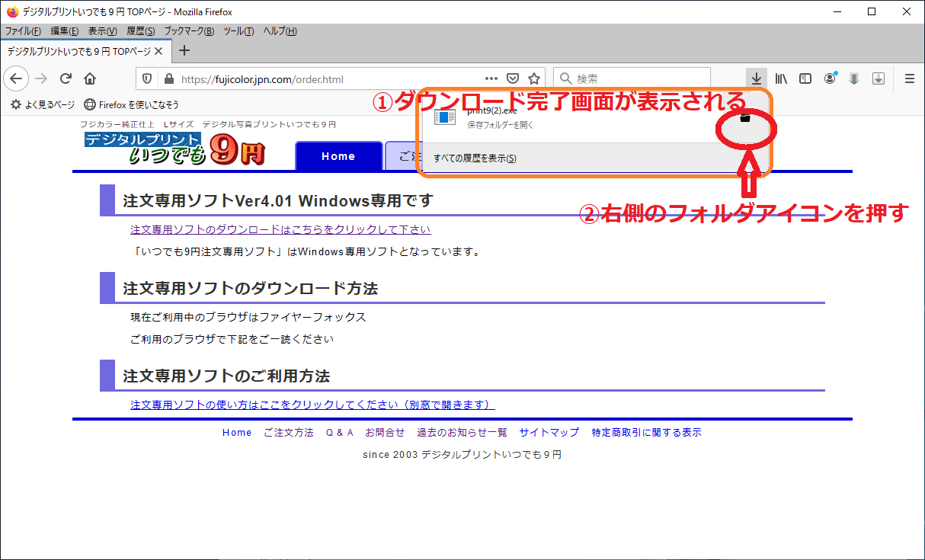Expand page actions three-dot menu in URL bar

[491, 78]
